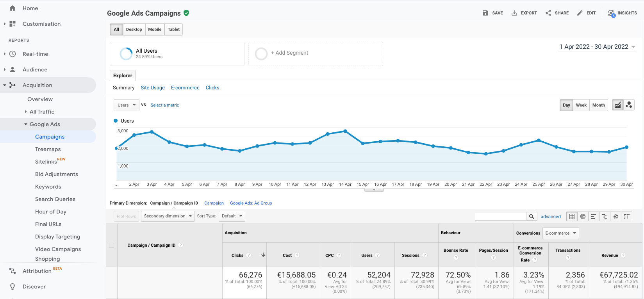The image size is (644, 299).
Task: Switch to the Clicks metric group
Action: (x=212, y=88)
